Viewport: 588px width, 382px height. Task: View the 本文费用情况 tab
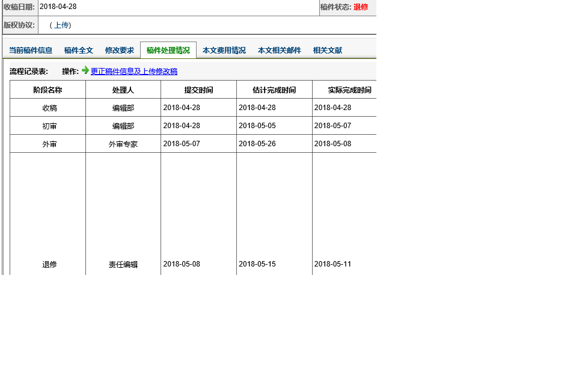pyautogui.click(x=224, y=51)
